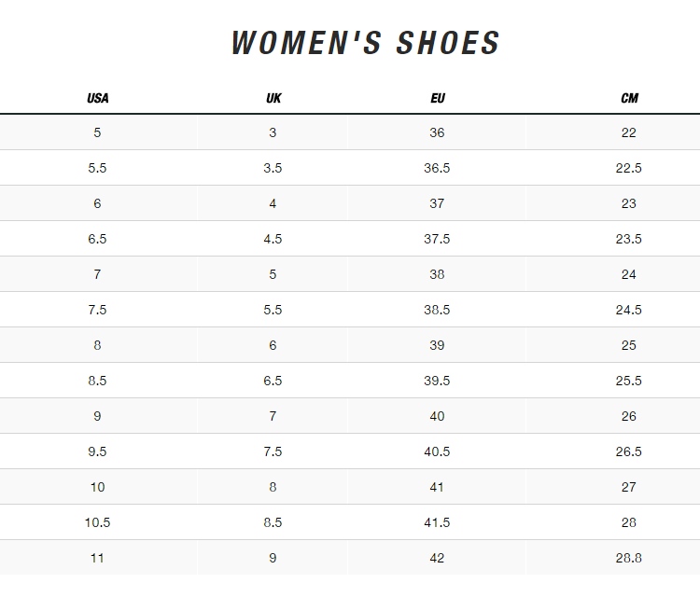
Task: Click the EU column header
Action: point(437,98)
